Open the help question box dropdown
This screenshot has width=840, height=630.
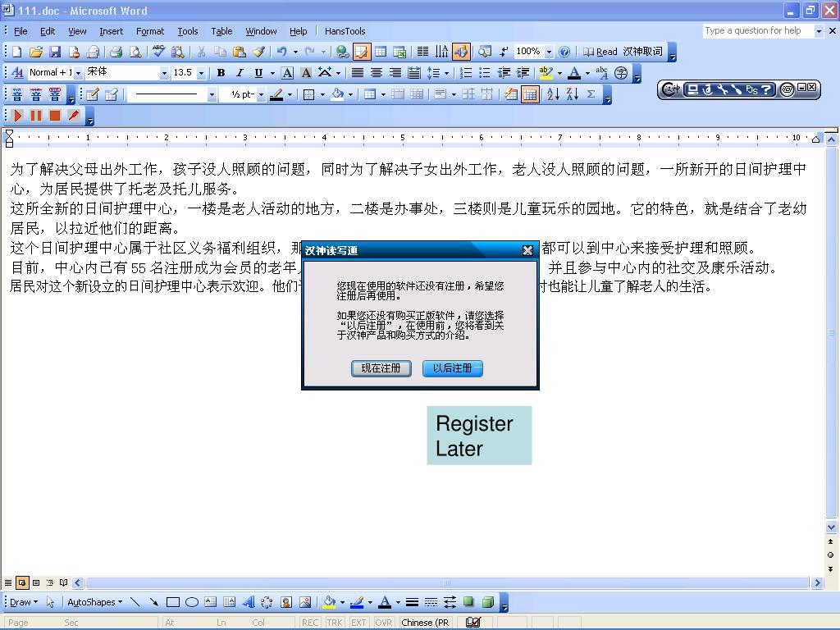[819, 31]
